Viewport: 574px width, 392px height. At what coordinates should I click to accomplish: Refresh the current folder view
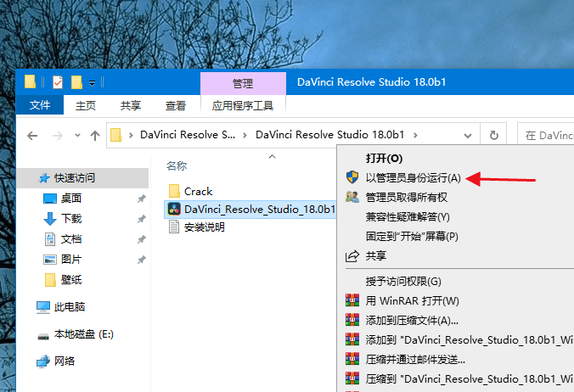tap(494, 135)
